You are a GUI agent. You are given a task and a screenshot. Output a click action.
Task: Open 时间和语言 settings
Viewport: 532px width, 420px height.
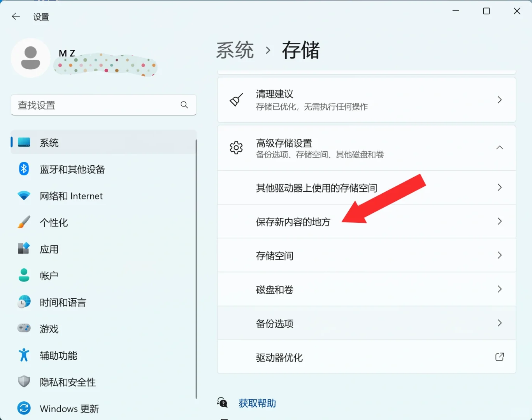(104, 302)
